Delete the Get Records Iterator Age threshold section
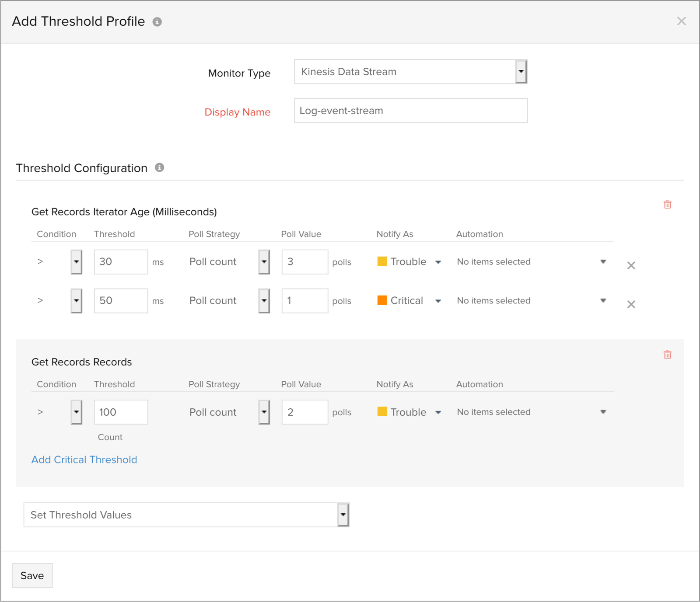This screenshot has height=602, width=700. [x=667, y=205]
